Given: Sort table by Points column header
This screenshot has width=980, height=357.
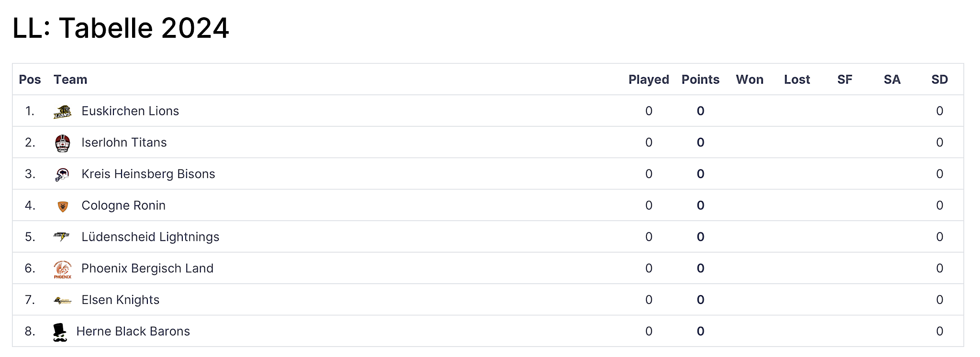Looking at the screenshot, I should pos(701,79).
